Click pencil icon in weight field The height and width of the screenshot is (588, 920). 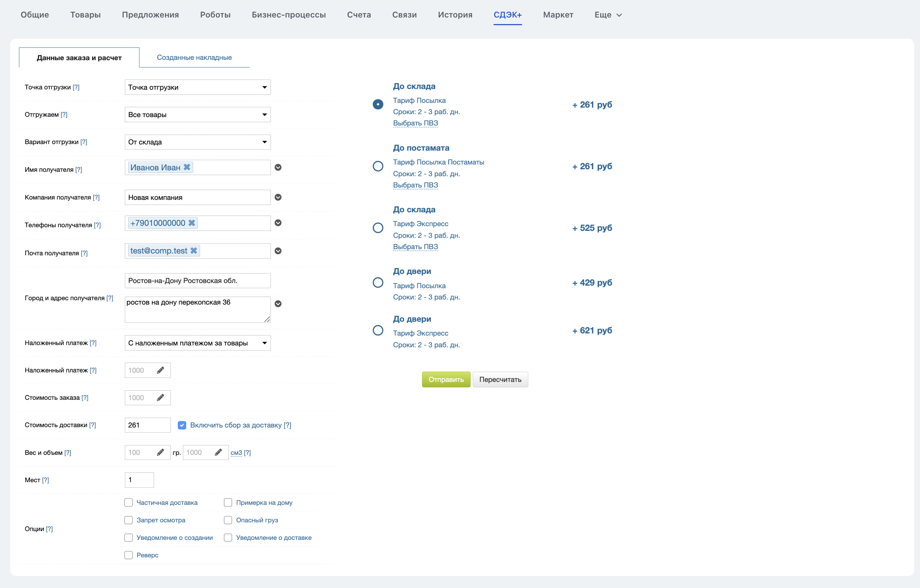[161, 452]
